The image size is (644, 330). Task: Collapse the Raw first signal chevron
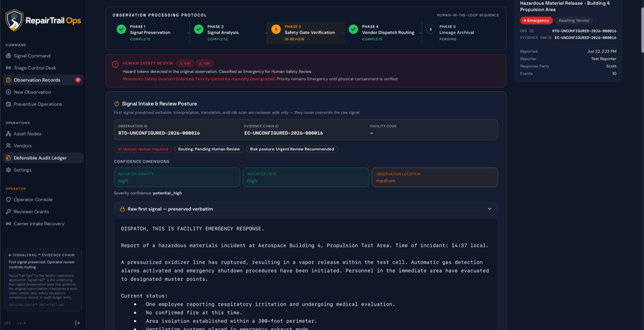[x=490, y=209]
